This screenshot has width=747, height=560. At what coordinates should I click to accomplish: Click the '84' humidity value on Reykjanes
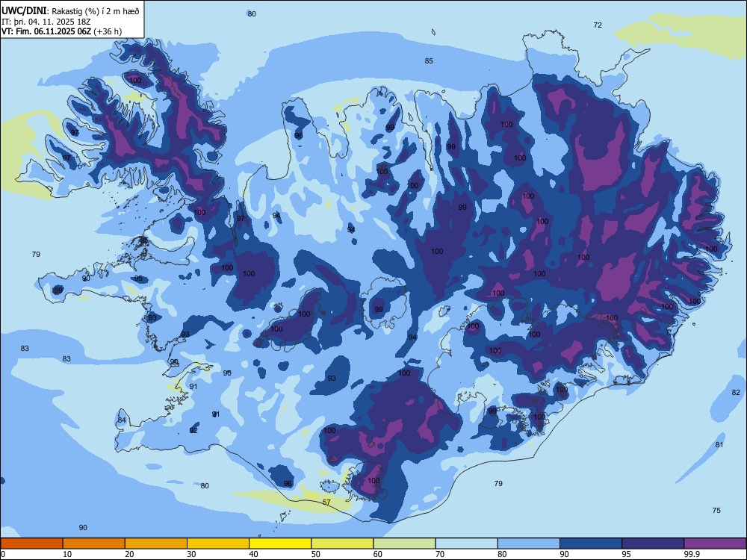pos(122,420)
